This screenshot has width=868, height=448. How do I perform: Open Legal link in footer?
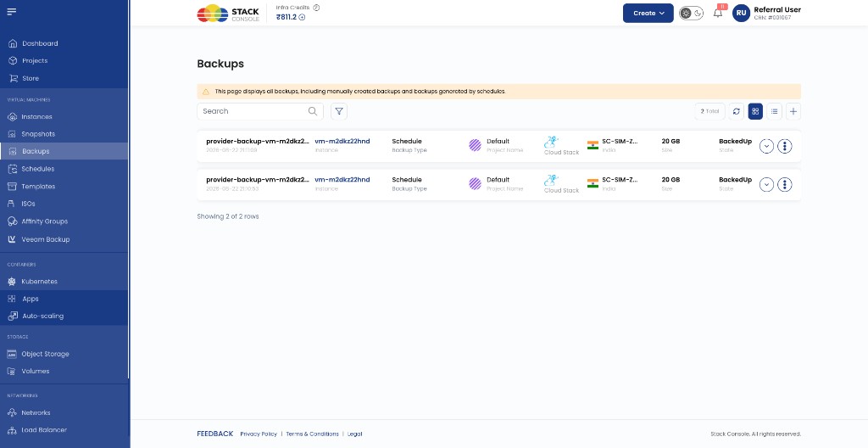(x=355, y=434)
